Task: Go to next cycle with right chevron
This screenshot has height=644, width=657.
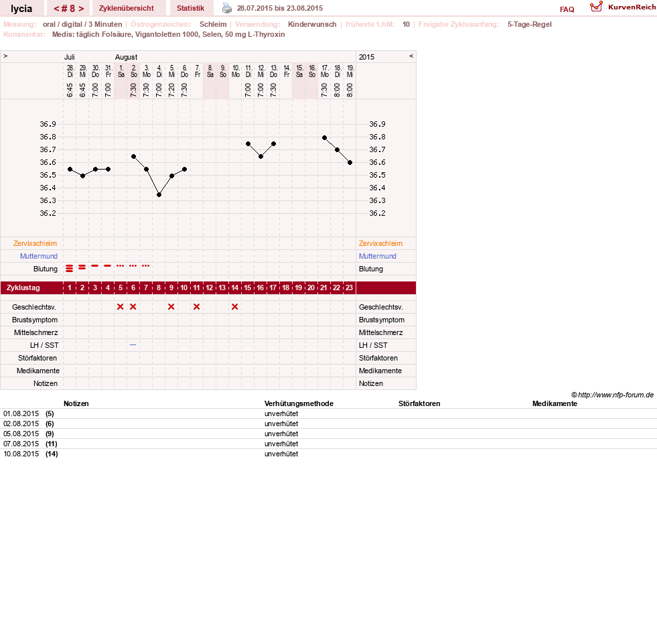Action: coord(81,9)
